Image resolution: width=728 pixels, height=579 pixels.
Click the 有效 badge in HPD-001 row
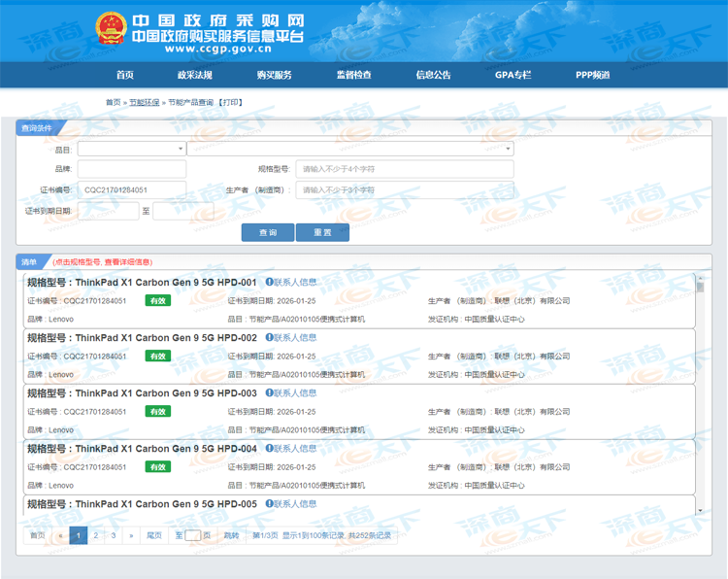[x=158, y=300]
